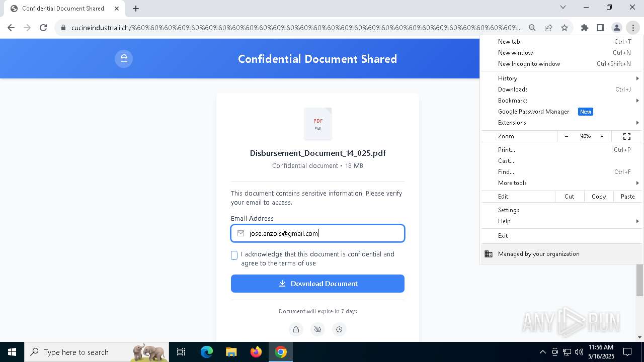Click the PDF file thumbnail
644x362 pixels.
pyautogui.click(x=318, y=124)
